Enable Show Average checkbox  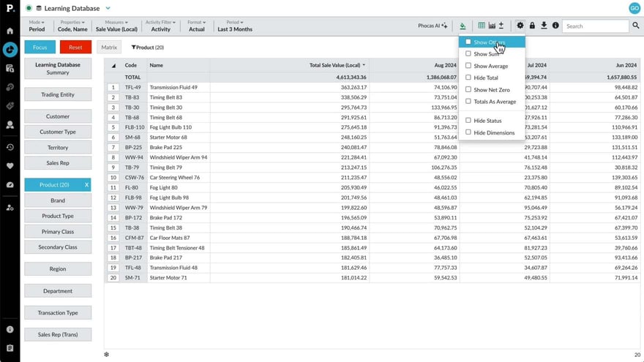point(468,66)
